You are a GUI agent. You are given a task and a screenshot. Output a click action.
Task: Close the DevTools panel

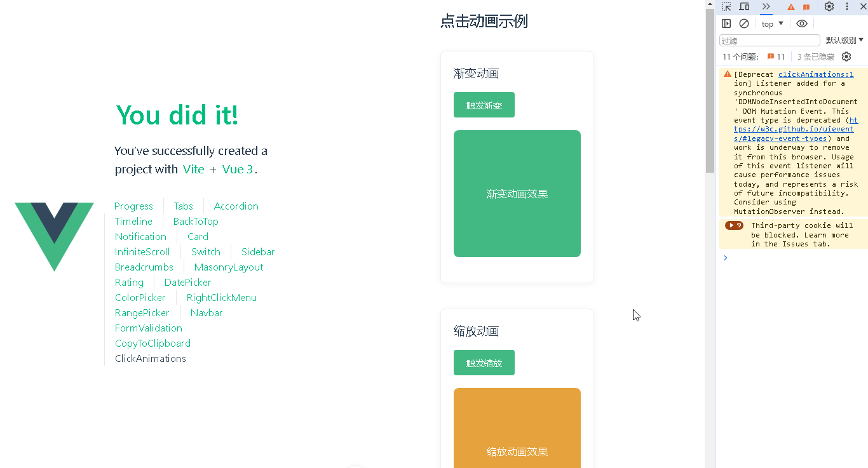(863, 7)
